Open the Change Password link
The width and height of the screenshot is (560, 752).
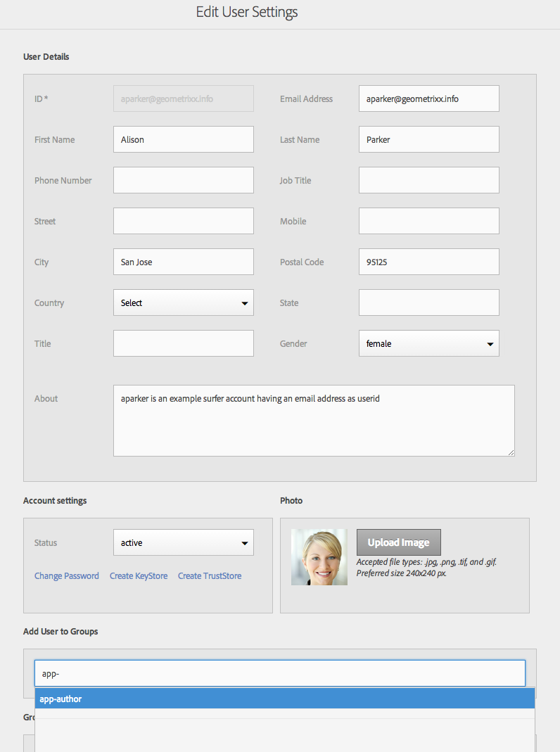67,576
